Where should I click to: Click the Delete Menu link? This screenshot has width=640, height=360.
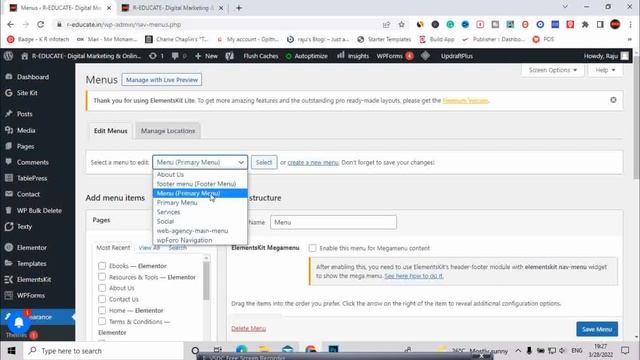(x=249, y=329)
